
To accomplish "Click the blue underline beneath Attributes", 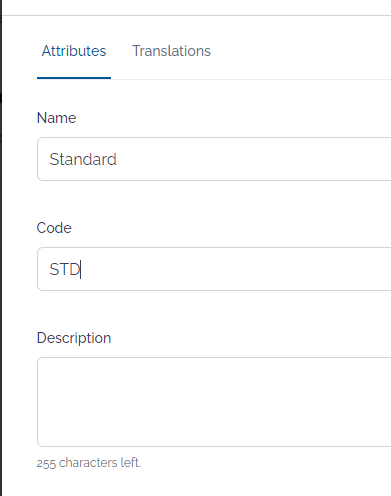I will pyautogui.click(x=74, y=78).
